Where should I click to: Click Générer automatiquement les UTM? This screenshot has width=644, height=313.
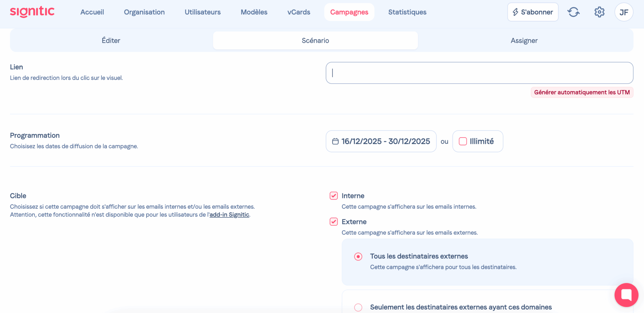[582, 92]
